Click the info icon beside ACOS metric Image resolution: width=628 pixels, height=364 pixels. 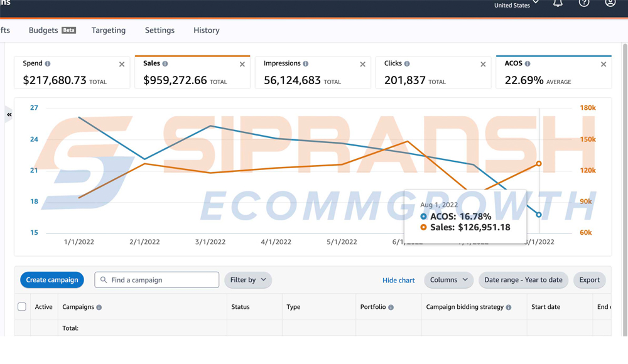[x=528, y=64]
